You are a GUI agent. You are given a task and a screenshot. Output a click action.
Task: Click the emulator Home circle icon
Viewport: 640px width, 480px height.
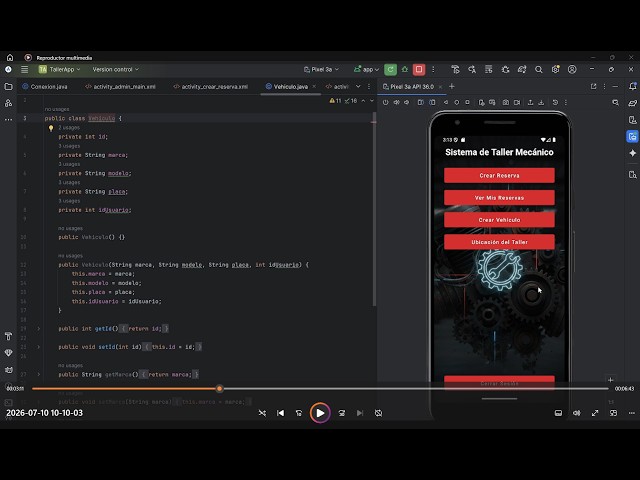point(457,102)
